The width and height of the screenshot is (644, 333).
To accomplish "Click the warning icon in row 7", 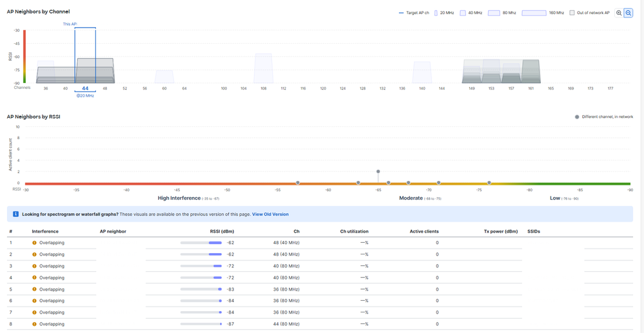I will 35,312.
